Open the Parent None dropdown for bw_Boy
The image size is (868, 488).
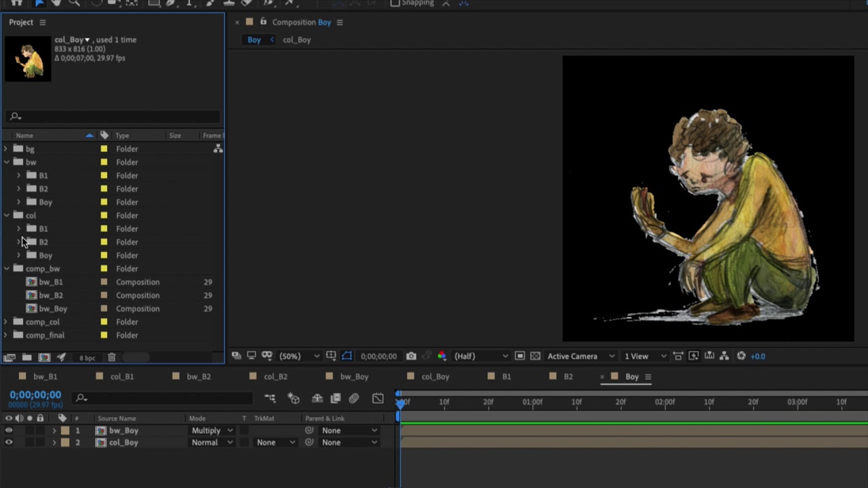[349, 430]
